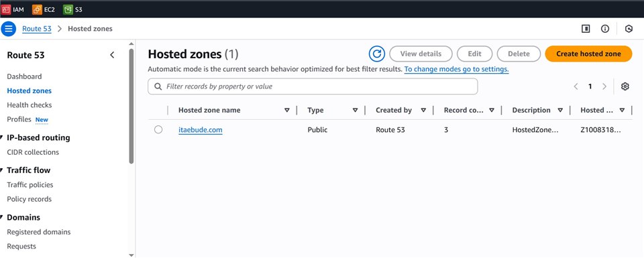644x258 pixels.
Task: Click Create hosted zone button
Action: 588,54
